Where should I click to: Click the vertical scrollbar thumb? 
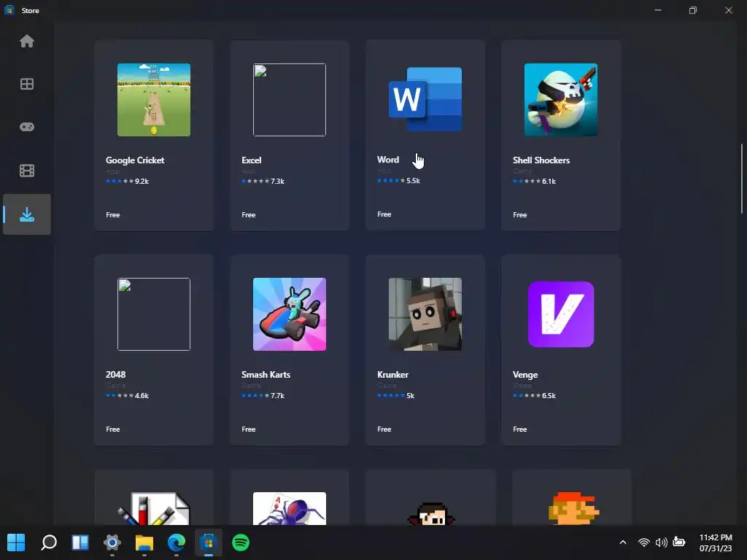[x=741, y=179]
